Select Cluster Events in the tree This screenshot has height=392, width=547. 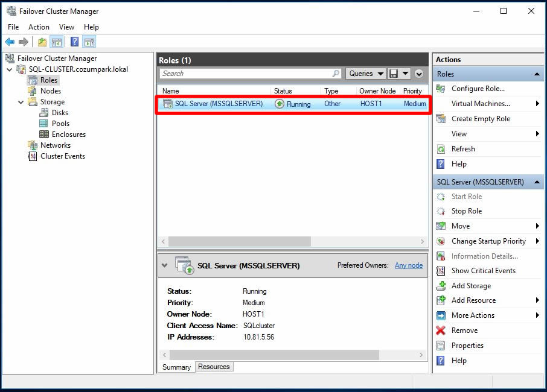pos(62,156)
